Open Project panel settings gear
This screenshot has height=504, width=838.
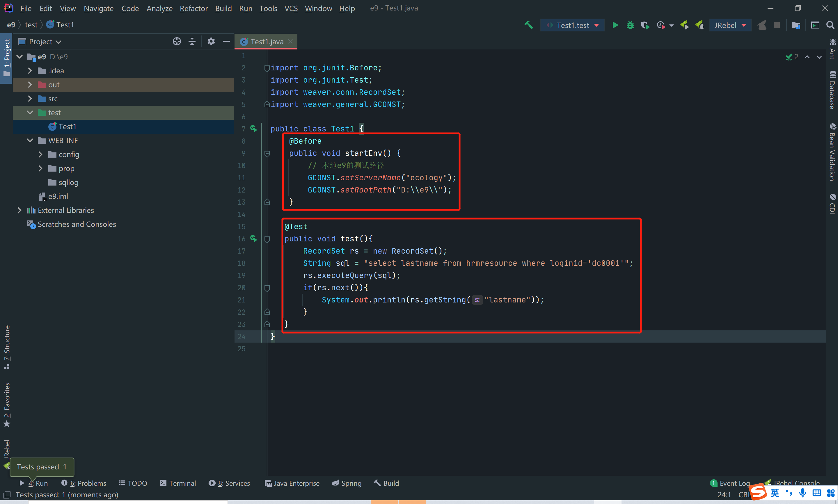(x=211, y=41)
